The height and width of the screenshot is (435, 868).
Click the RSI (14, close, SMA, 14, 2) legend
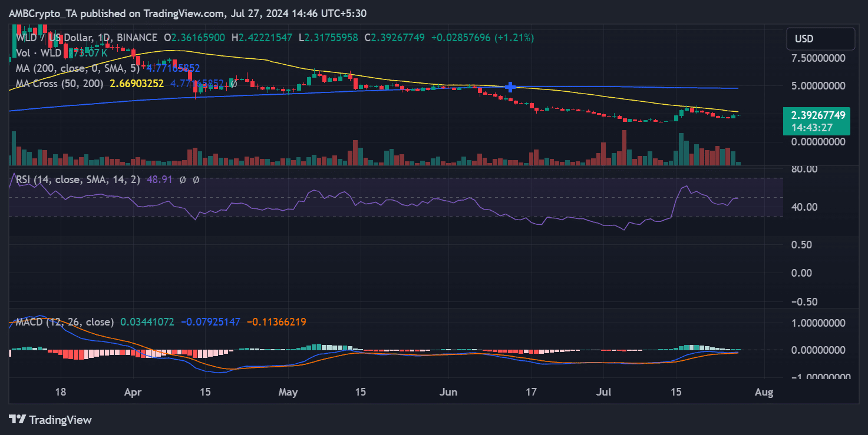pyautogui.click(x=78, y=180)
